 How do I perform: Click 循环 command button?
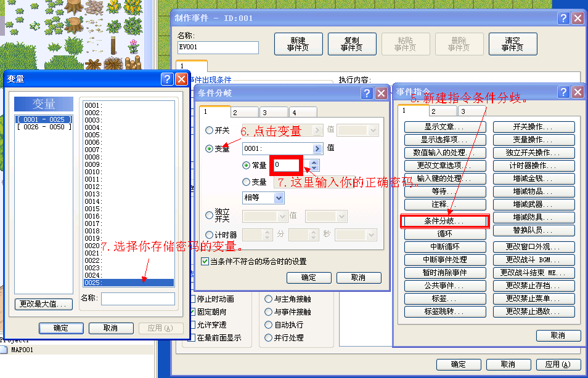click(445, 234)
